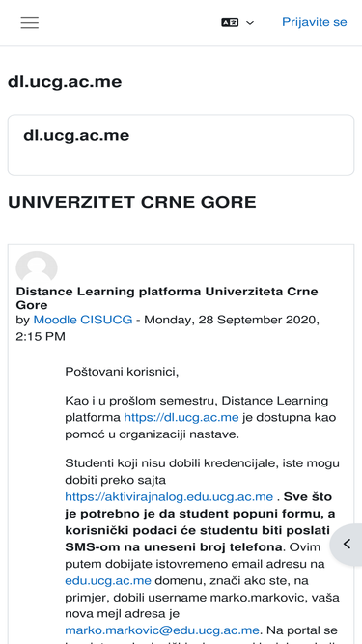Click the language selector icon
The image size is (362, 644).
[230, 22]
